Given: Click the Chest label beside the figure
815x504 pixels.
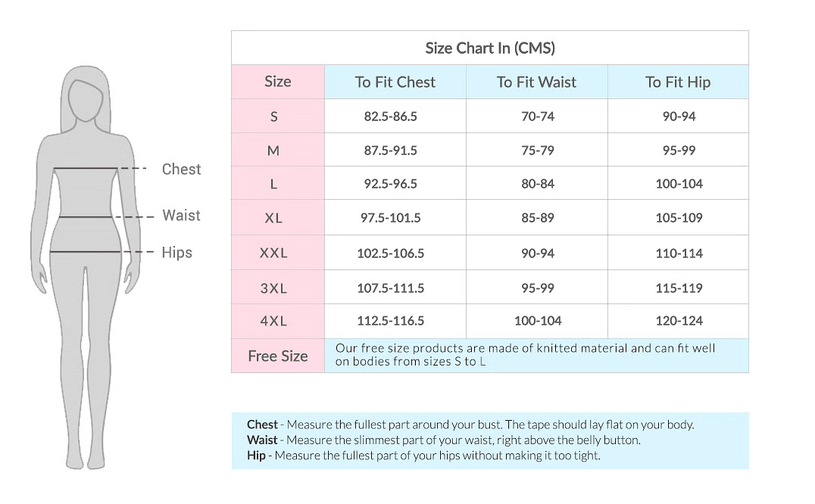Looking at the screenshot, I should tap(181, 169).
